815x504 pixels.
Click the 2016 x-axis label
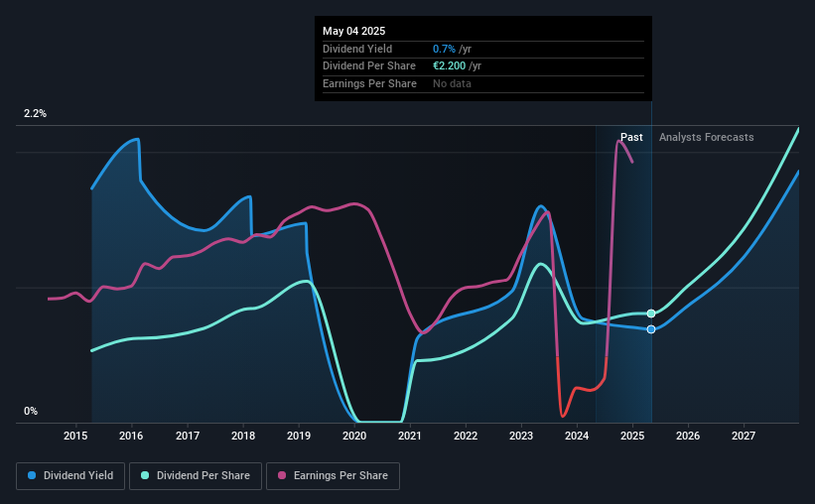tap(131, 436)
